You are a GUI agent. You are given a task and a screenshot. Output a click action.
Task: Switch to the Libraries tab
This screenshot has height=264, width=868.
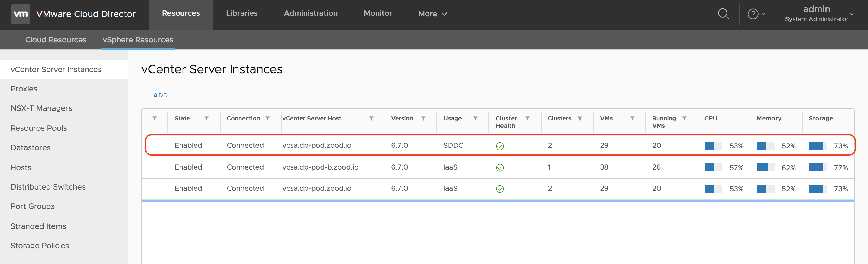tap(241, 13)
